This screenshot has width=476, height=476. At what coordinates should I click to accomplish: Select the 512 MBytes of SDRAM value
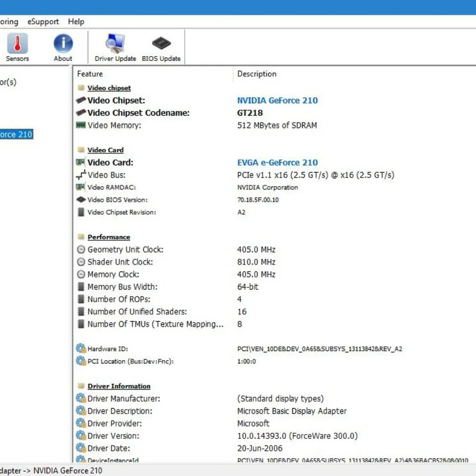pyautogui.click(x=277, y=125)
